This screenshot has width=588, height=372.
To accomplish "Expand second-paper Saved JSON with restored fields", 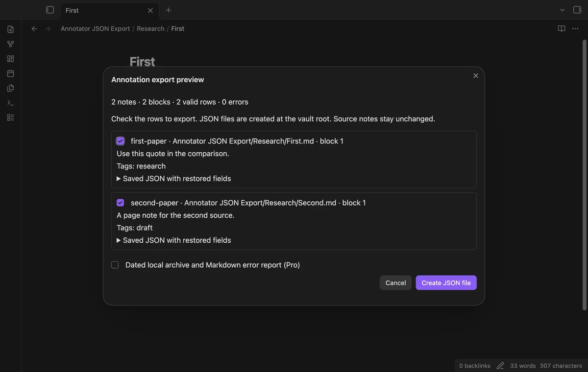I will coord(174,240).
